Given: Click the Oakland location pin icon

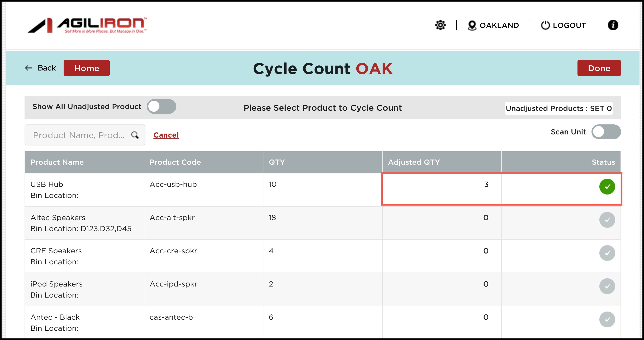Looking at the screenshot, I should coord(472,25).
